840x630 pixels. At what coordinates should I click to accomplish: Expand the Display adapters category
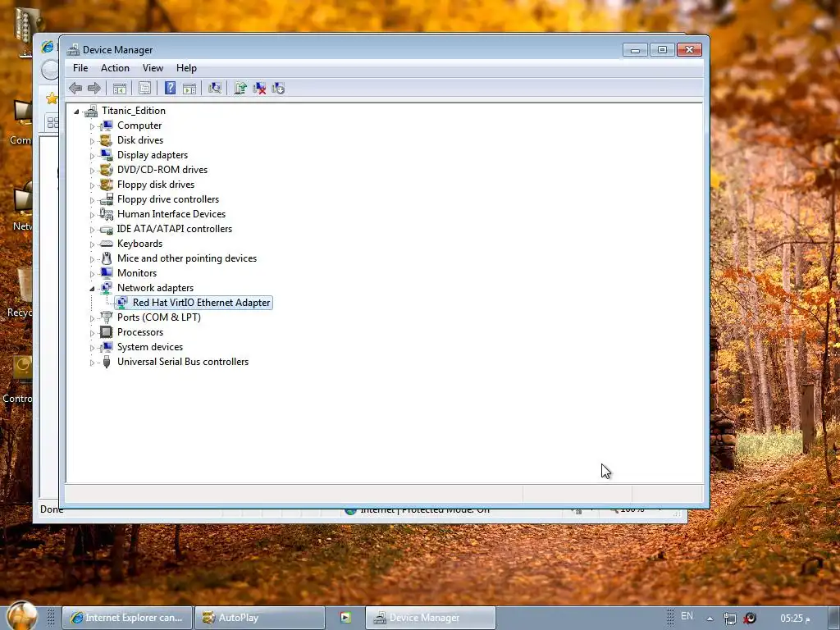(92, 156)
